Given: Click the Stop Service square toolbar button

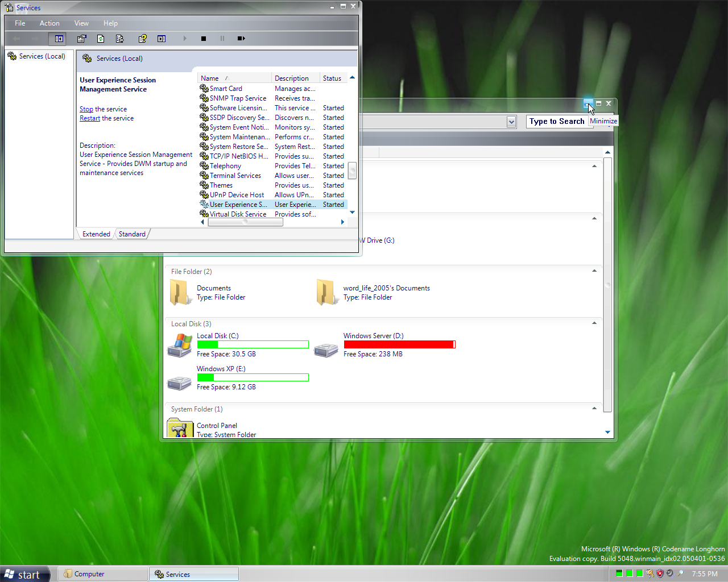Looking at the screenshot, I should (x=204, y=39).
